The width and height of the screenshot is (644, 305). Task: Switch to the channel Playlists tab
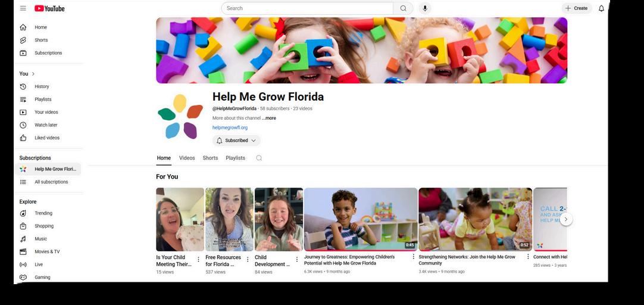click(235, 158)
